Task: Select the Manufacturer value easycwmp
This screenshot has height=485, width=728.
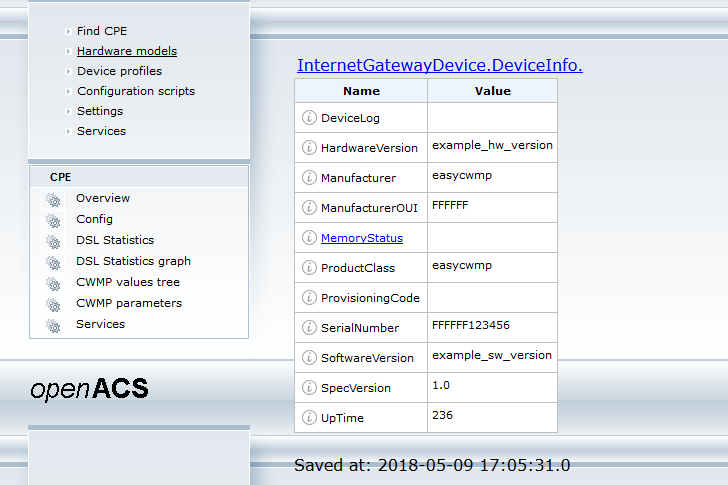Action: (x=462, y=175)
